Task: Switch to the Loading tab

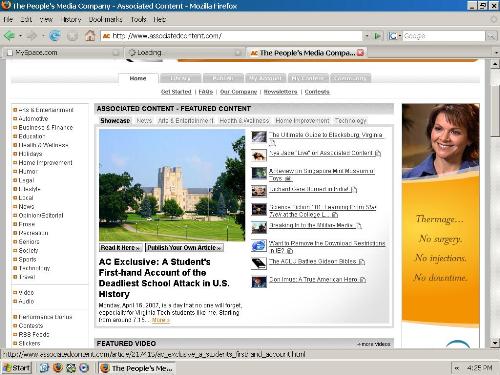Action: (x=184, y=53)
